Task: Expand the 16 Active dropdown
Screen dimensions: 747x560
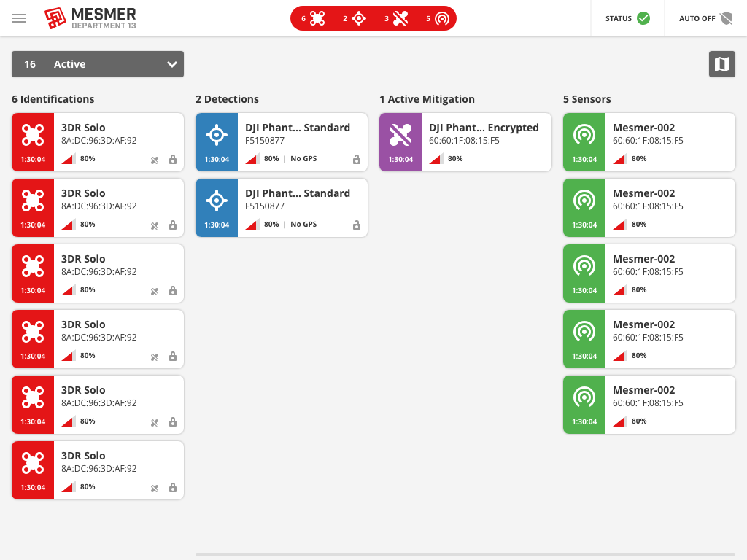Action: pyautogui.click(x=98, y=64)
